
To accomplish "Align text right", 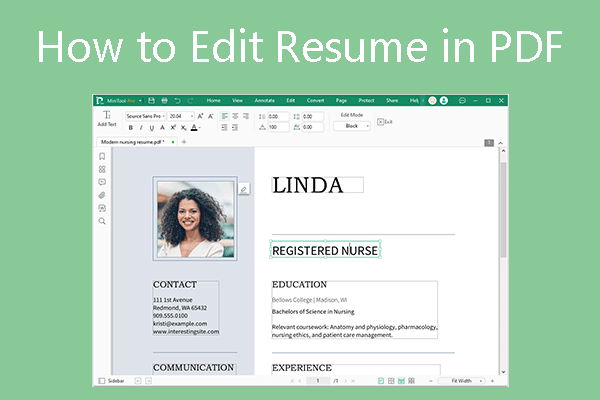I will [x=246, y=116].
